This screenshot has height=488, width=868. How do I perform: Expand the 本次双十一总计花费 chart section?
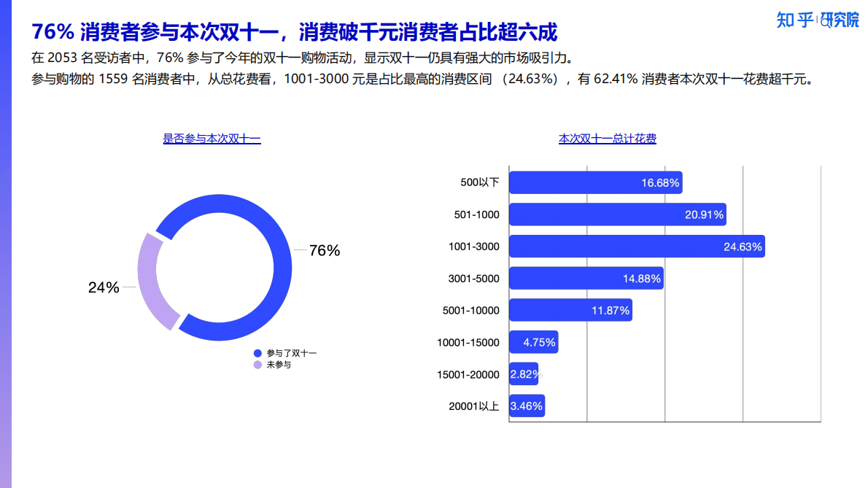[607, 138]
